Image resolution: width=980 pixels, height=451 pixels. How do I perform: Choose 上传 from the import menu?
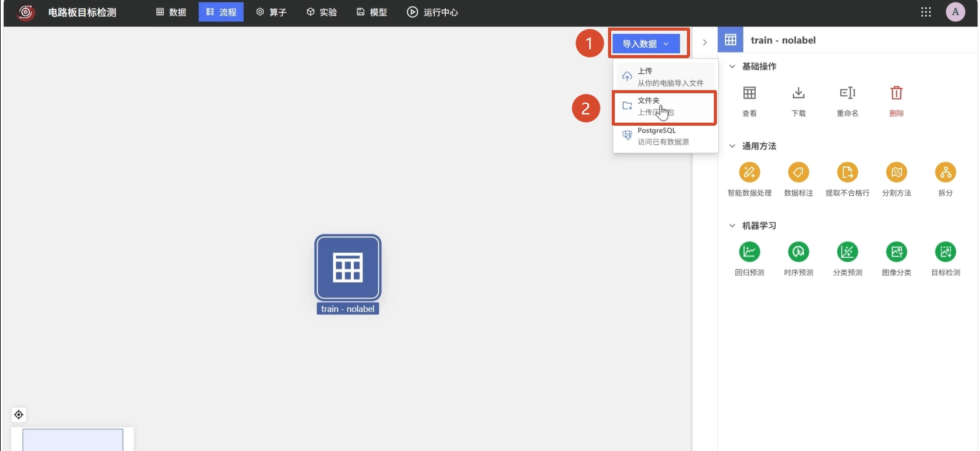pos(666,76)
